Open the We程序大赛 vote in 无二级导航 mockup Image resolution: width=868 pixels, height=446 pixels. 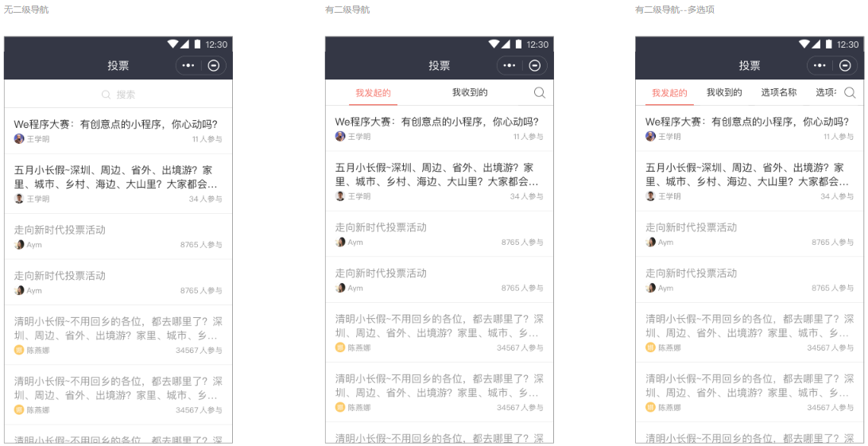click(118, 131)
